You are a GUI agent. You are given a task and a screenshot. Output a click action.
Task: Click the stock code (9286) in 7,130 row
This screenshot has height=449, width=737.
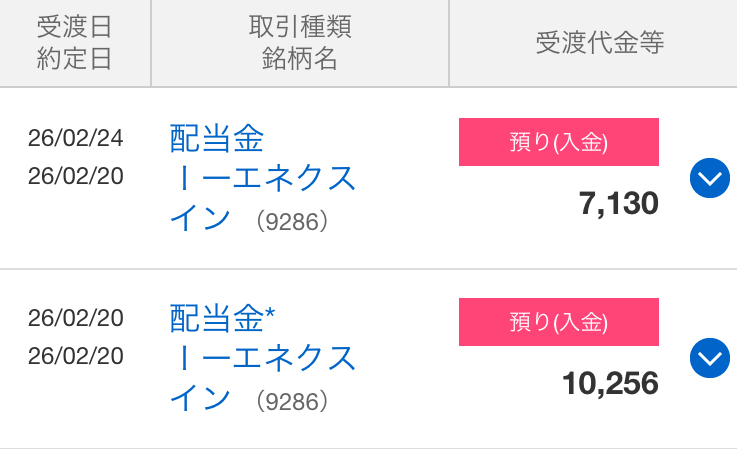pyautogui.click(x=292, y=221)
